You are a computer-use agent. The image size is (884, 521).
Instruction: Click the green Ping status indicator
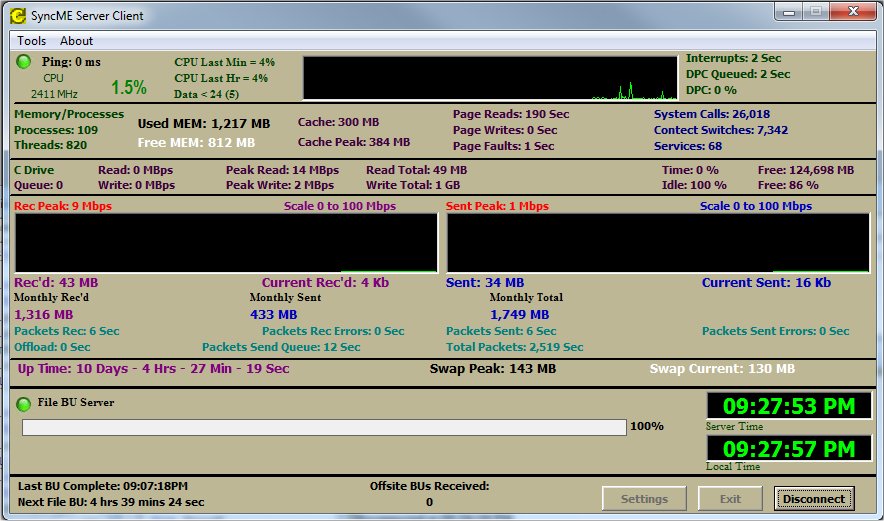click(24, 61)
